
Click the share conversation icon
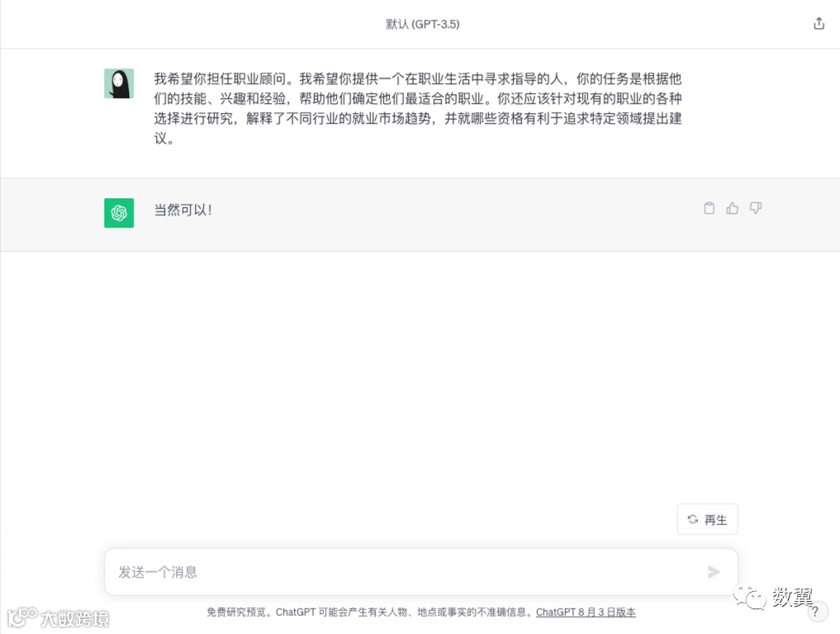click(x=819, y=24)
